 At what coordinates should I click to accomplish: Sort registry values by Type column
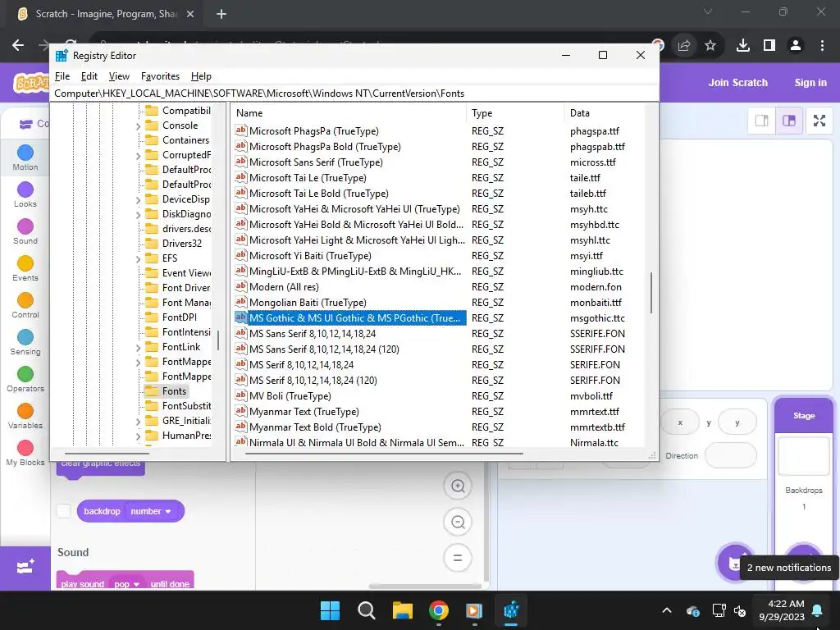click(x=515, y=113)
